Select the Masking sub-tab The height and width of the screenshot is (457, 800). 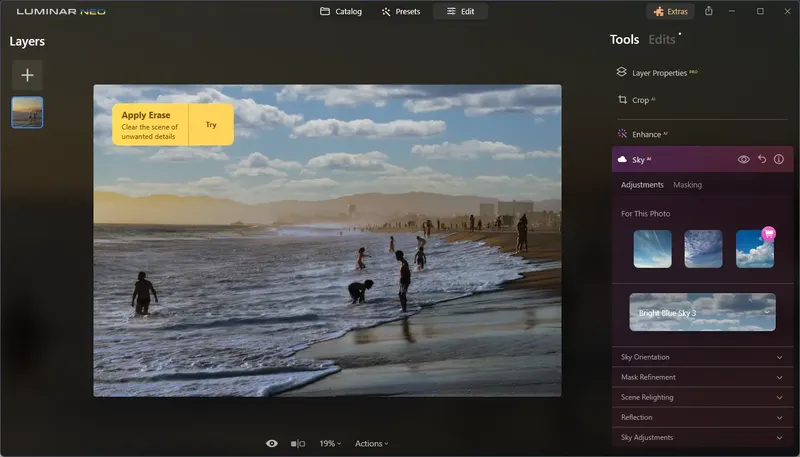pos(687,185)
